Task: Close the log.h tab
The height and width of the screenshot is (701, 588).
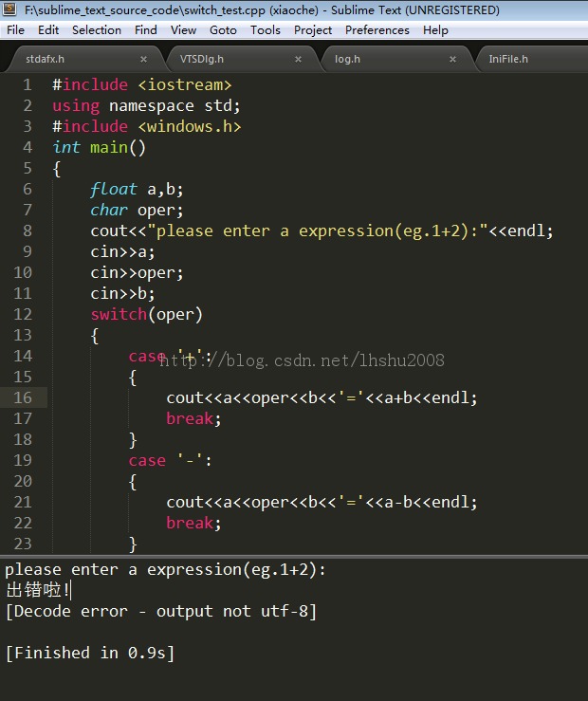Action: tap(452, 59)
